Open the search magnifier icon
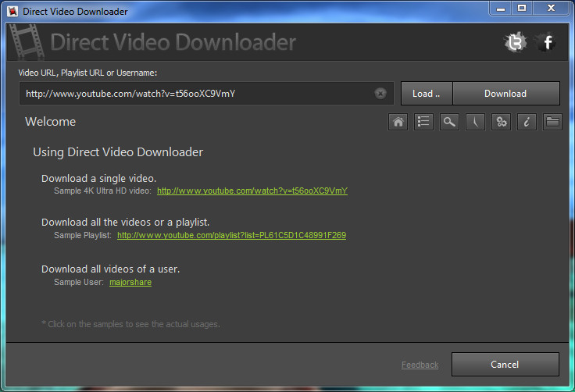Screen dimensions: 575x392 (x=449, y=122)
